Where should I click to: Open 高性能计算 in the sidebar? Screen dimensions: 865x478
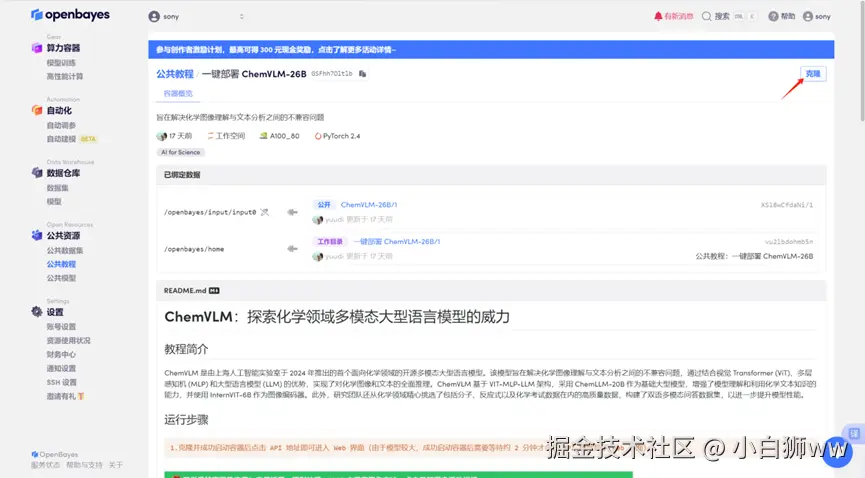tap(65, 77)
